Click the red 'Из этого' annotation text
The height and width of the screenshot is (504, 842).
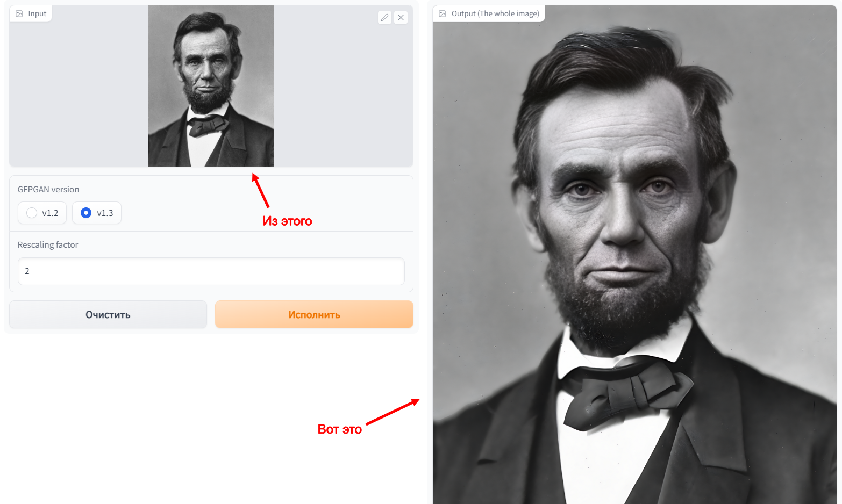(287, 221)
